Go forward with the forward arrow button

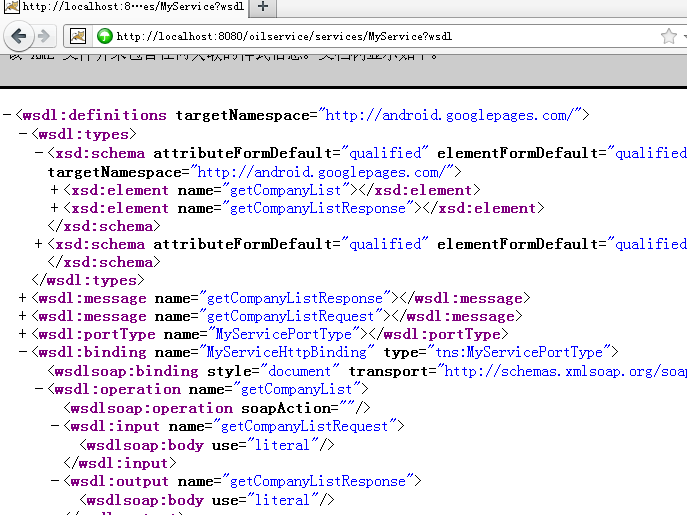[44, 36]
